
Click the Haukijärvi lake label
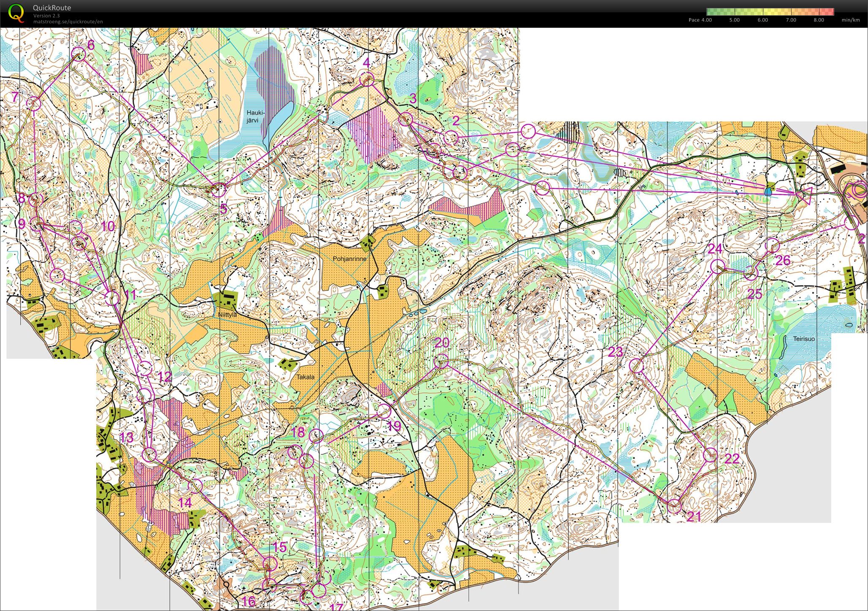(x=255, y=117)
